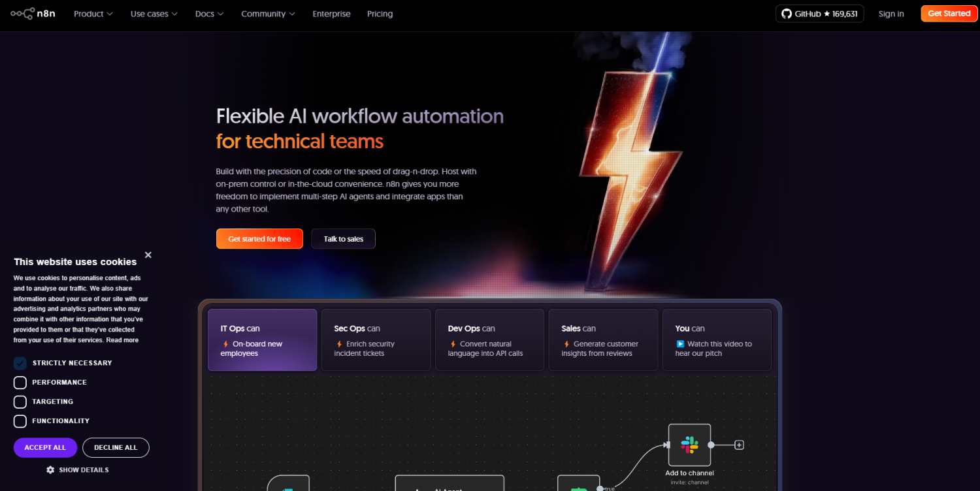Close the cookie consent banner
Viewport: 980px width, 491px height.
148,255
